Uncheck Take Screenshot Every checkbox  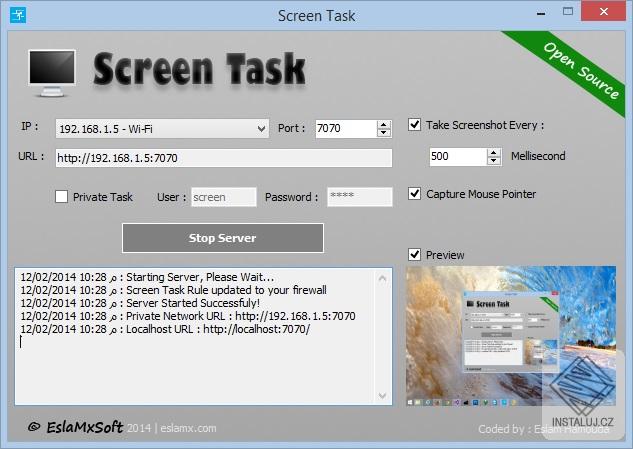click(415, 124)
